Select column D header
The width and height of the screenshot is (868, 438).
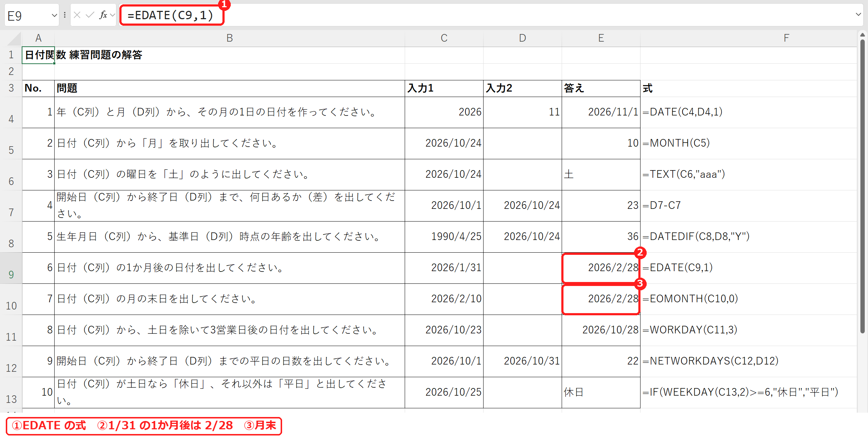[523, 38]
